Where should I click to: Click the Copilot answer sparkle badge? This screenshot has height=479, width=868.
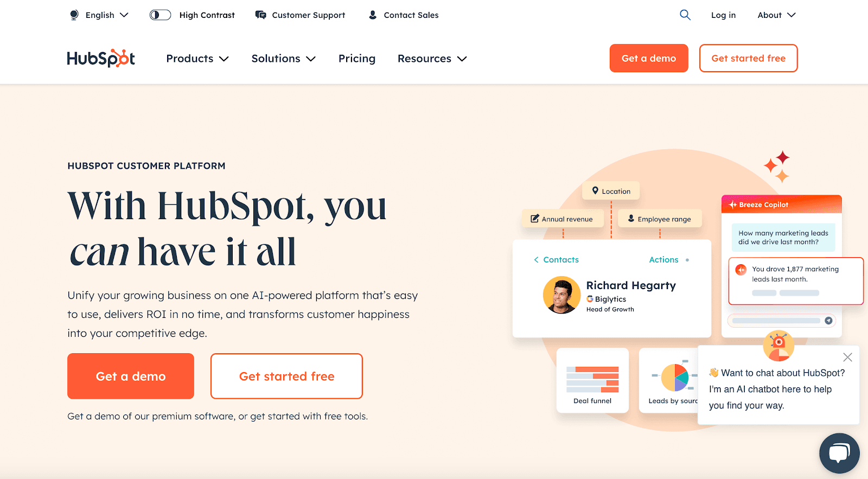coord(741,270)
